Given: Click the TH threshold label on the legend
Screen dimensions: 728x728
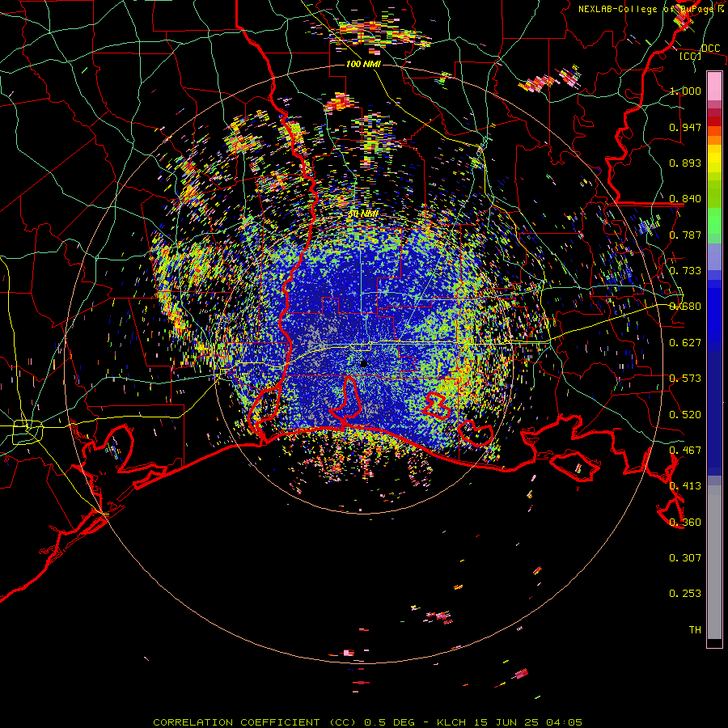Looking at the screenshot, I should (x=695, y=630).
